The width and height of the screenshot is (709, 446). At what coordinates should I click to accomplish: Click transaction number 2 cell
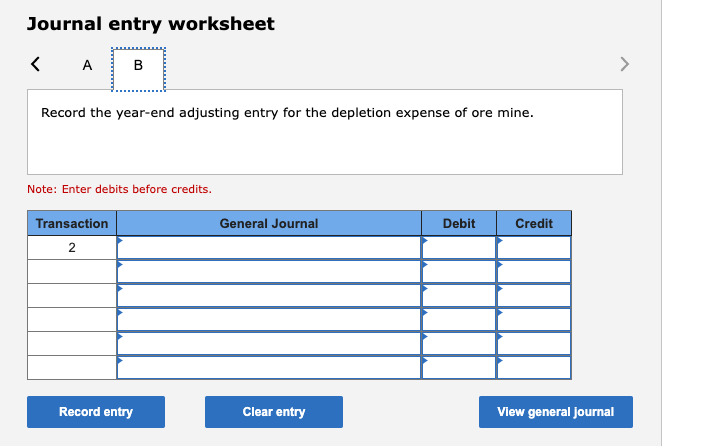tap(72, 247)
